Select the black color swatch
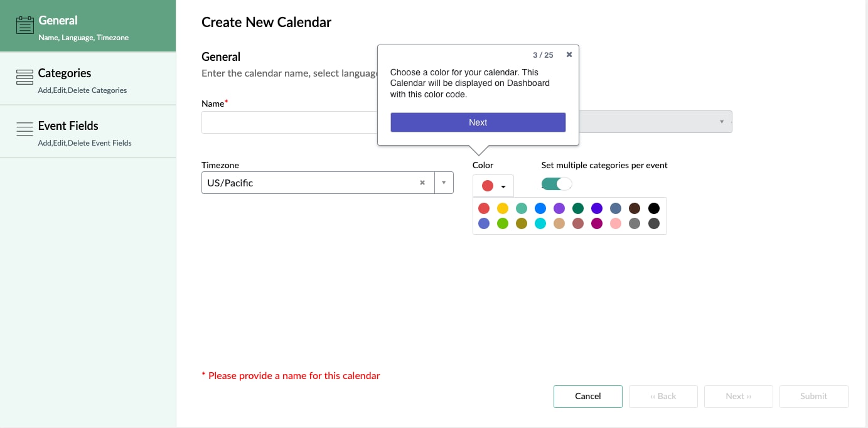This screenshot has width=868, height=428. click(x=653, y=208)
